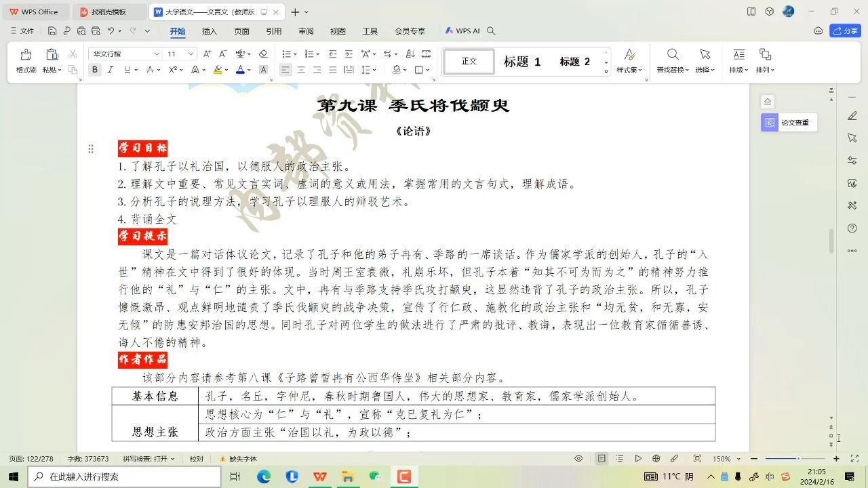Apply the 标题 1 style

522,62
